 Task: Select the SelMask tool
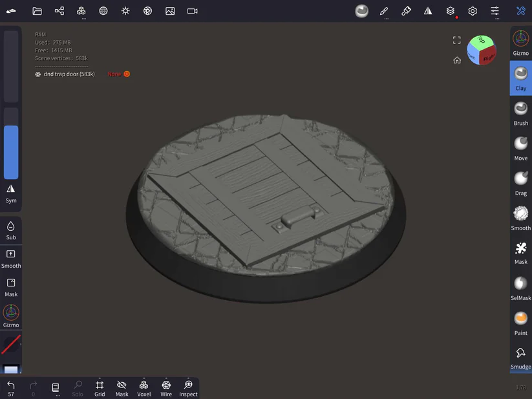[521, 288]
